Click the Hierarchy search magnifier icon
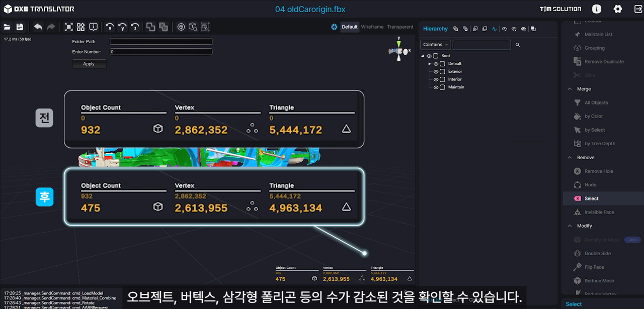Screen dimensions: 644x309 (x=518, y=45)
